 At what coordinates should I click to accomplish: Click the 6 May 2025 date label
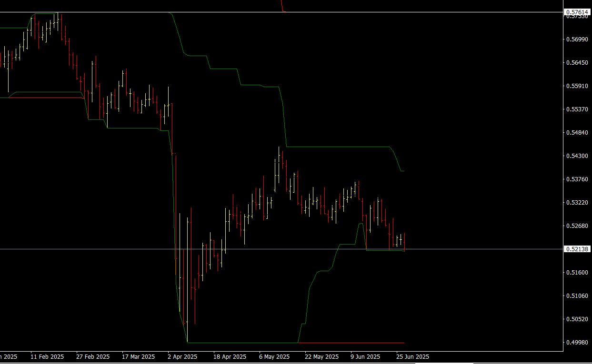274,356
